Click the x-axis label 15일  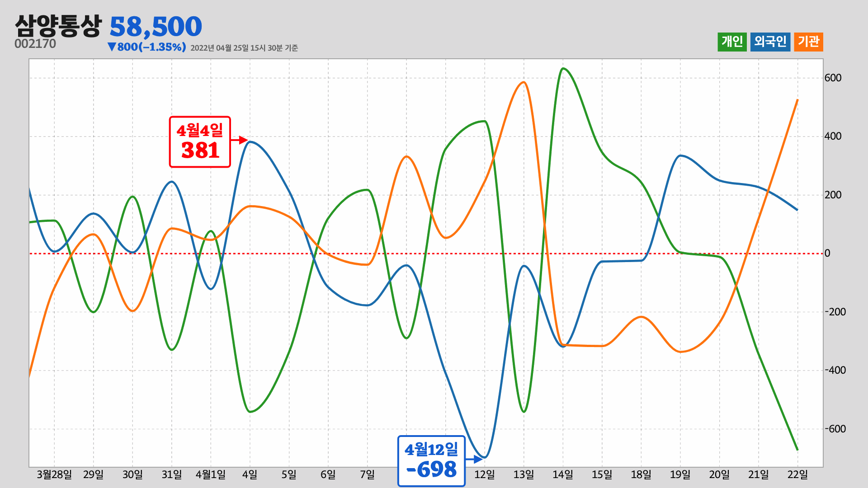click(x=602, y=474)
